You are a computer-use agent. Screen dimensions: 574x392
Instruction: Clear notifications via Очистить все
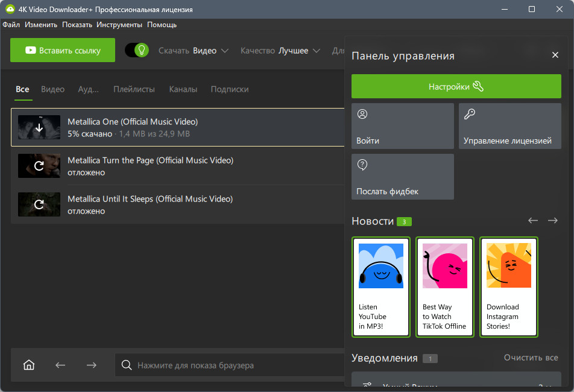(x=531, y=358)
